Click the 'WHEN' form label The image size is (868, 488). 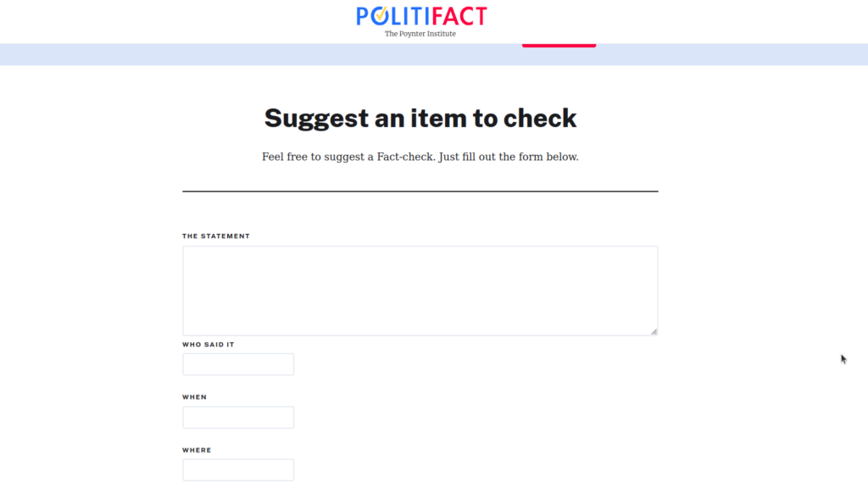pyautogui.click(x=195, y=396)
